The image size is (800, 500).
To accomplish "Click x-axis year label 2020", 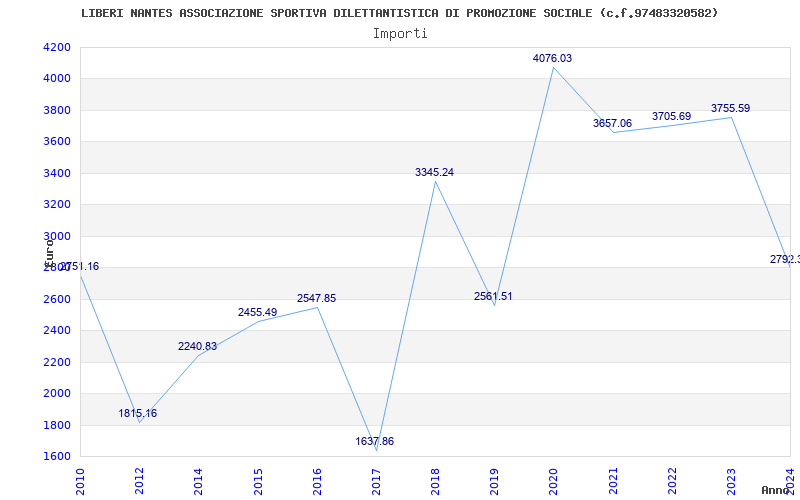I will [554, 481].
